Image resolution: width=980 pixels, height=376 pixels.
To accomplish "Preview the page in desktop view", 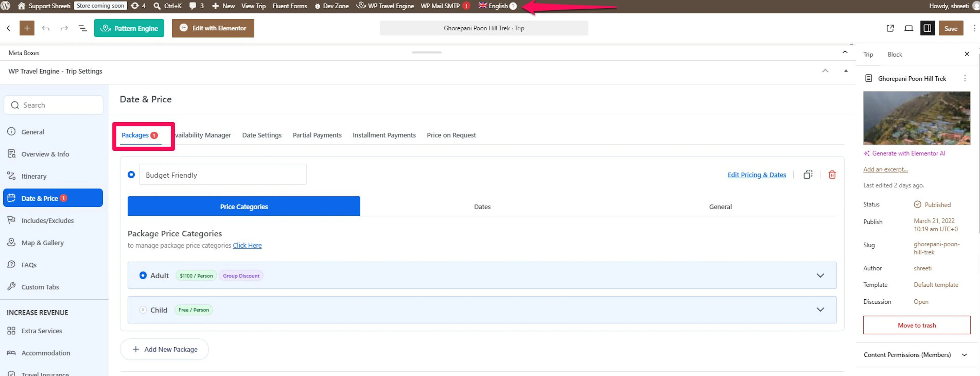I will (x=909, y=28).
